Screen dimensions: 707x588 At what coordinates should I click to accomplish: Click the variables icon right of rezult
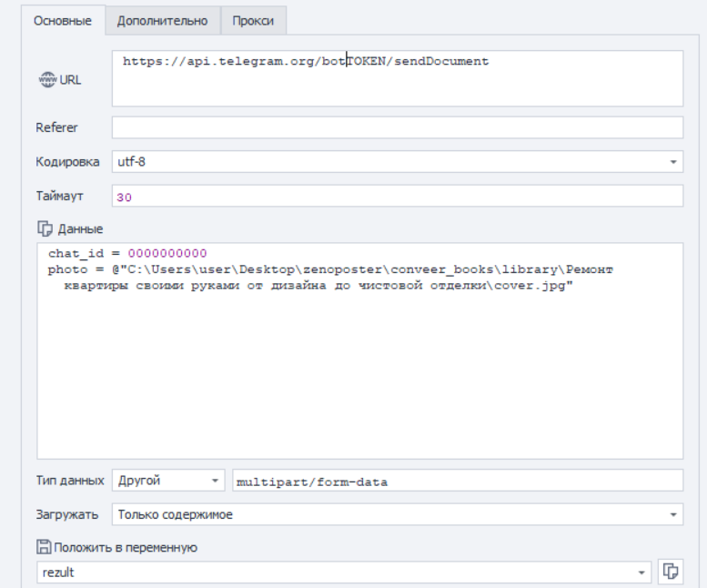click(672, 572)
